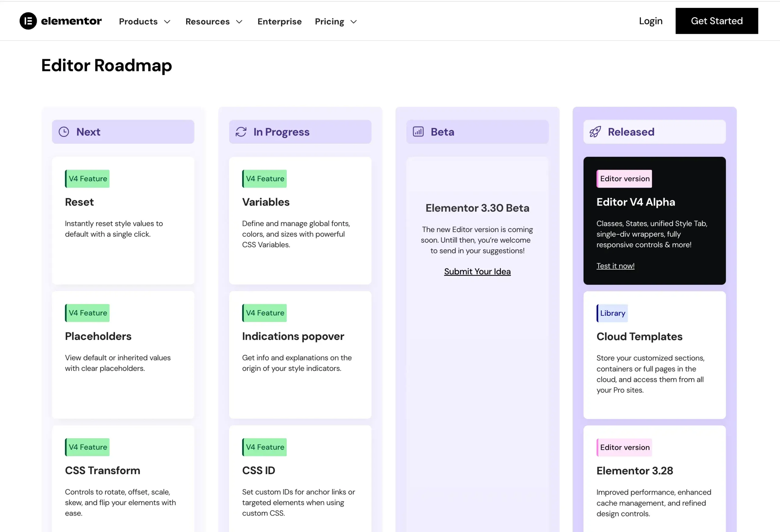
Task: Expand the Resources dropdown chevron
Action: (239, 22)
